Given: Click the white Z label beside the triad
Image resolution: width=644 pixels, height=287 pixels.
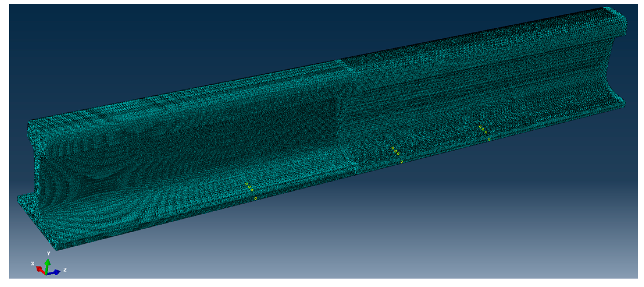Looking at the screenshot, I should coord(65,270).
